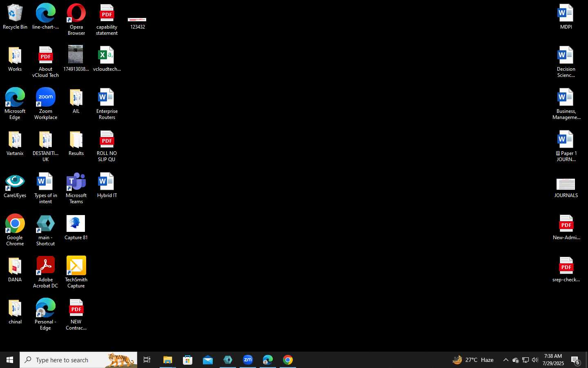
Task: Select the line-chart Edge file icon
Action: (x=46, y=17)
